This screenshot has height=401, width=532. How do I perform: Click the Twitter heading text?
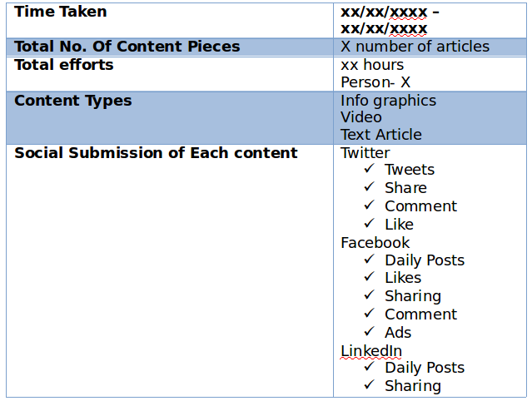tap(365, 153)
